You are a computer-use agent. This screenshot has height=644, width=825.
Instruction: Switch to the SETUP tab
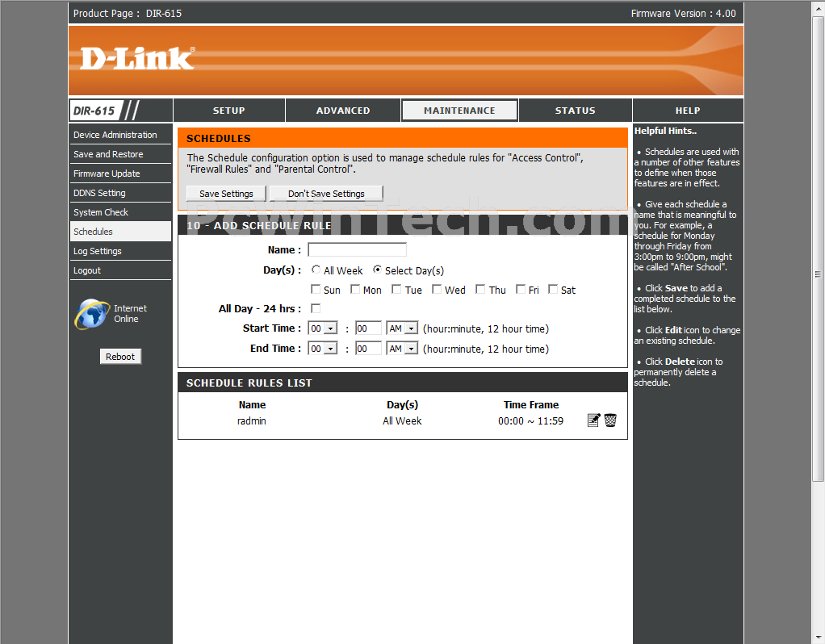pos(229,111)
